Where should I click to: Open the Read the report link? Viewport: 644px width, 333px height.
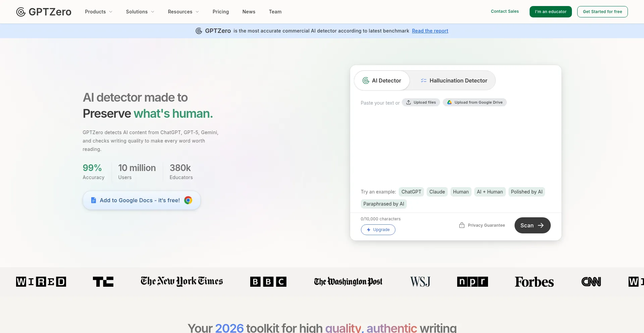point(430,31)
